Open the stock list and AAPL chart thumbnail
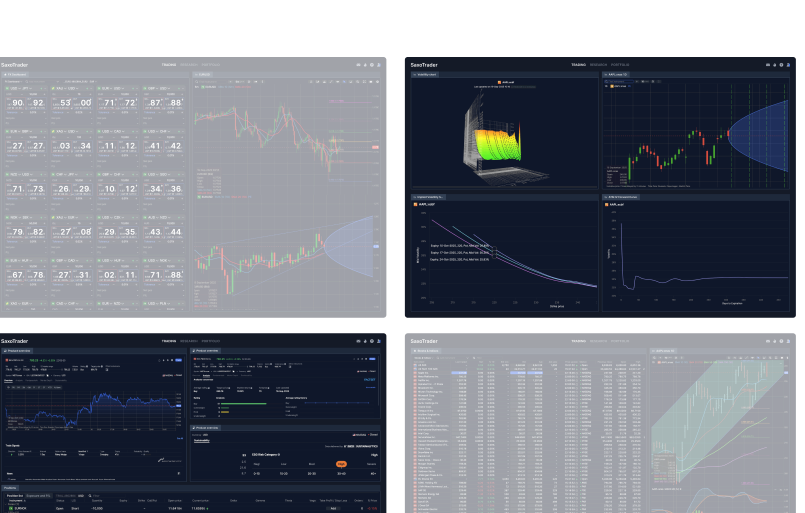Screen dimensions: 805x513 point(600,423)
